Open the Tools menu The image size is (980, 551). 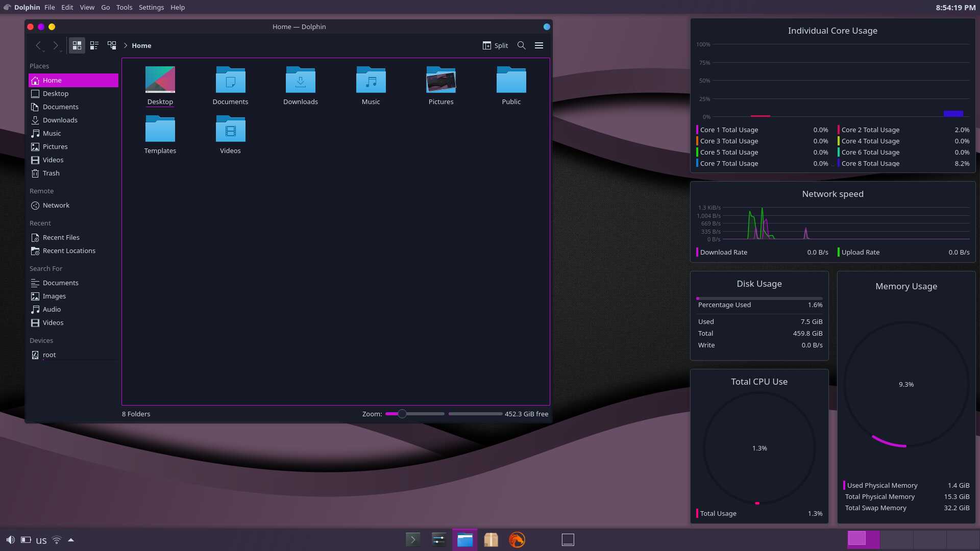124,7
